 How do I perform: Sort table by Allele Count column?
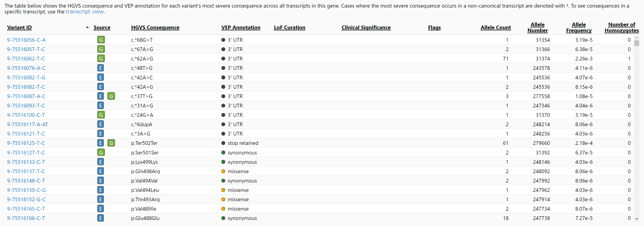pos(496,27)
